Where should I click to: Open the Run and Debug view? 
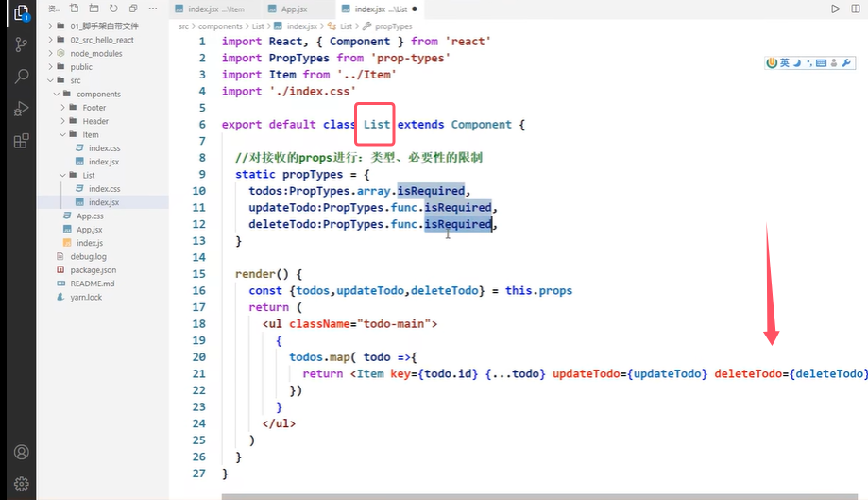(x=21, y=108)
